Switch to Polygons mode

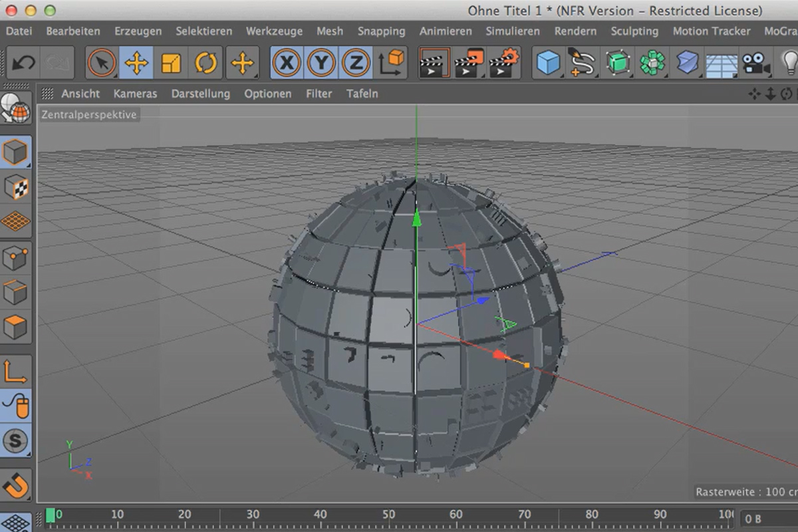(x=16, y=327)
